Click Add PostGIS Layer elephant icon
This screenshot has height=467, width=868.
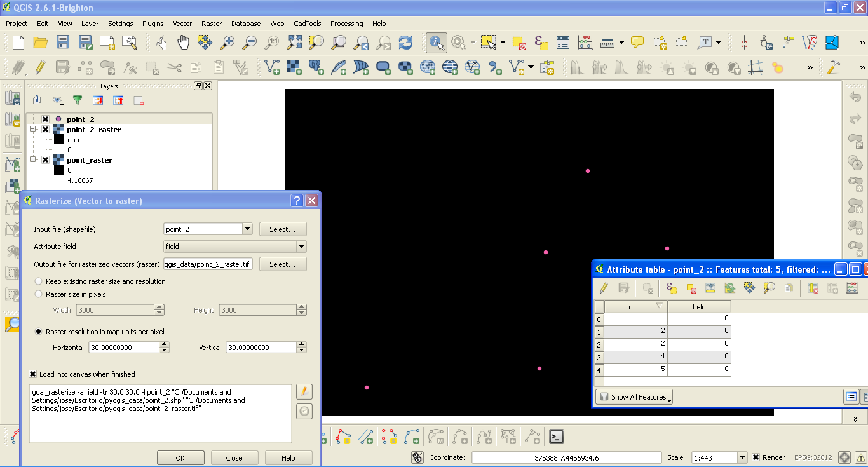click(x=316, y=67)
